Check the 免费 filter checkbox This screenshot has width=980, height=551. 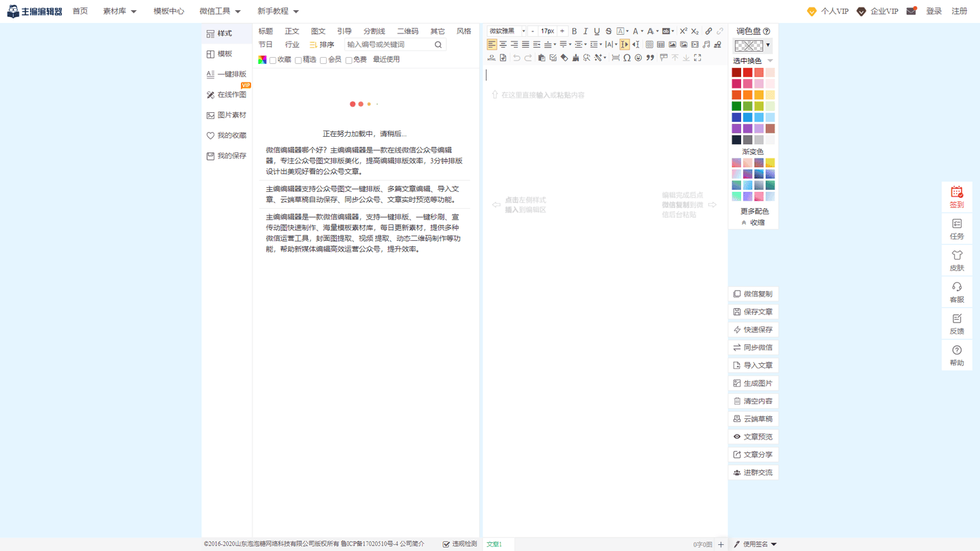pos(348,60)
